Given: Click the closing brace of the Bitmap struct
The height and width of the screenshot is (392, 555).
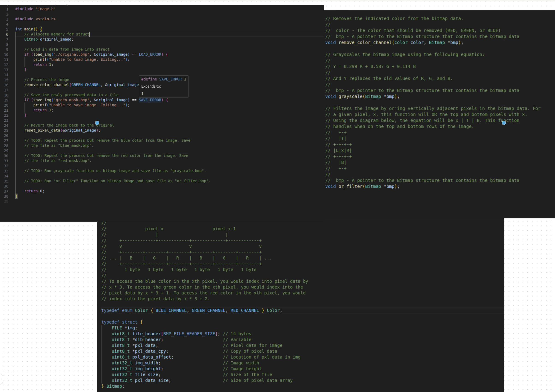Looking at the screenshot, I should (x=103, y=386).
